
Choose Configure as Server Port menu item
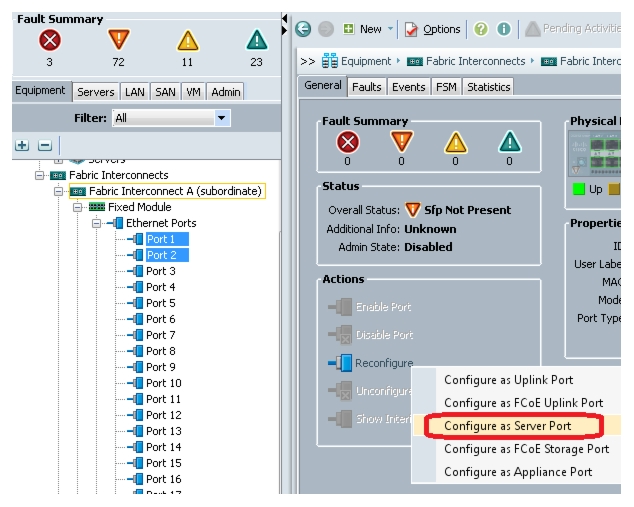[x=507, y=426]
